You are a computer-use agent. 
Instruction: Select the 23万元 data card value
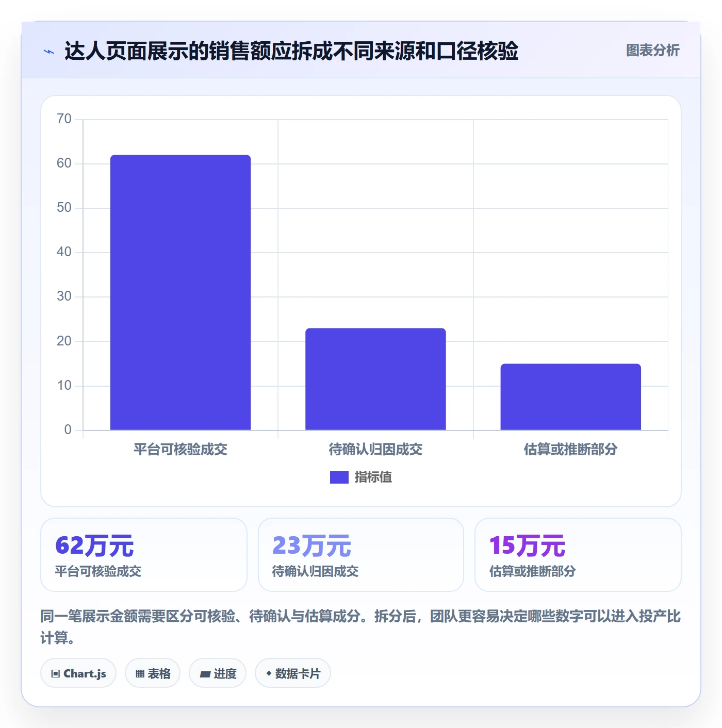[x=311, y=545]
